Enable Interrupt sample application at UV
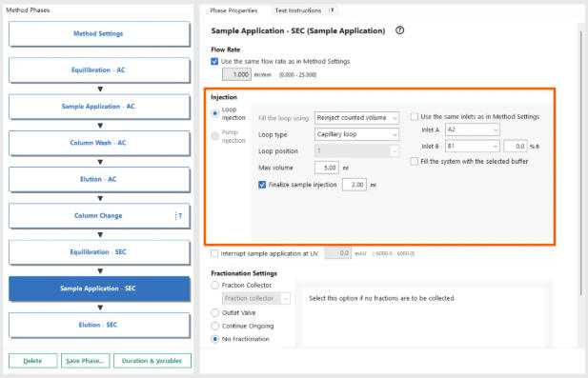Image resolution: width=588 pixels, height=378 pixels. pyautogui.click(x=214, y=253)
